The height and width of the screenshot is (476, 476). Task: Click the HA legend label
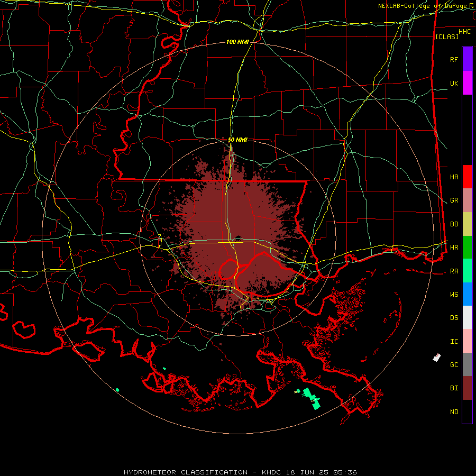point(454,177)
